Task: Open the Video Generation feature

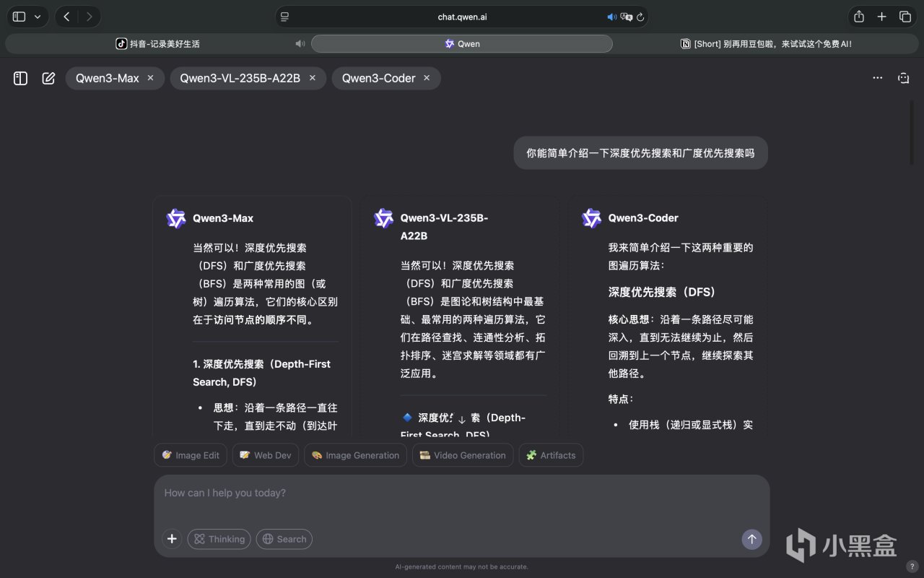Action: point(462,455)
